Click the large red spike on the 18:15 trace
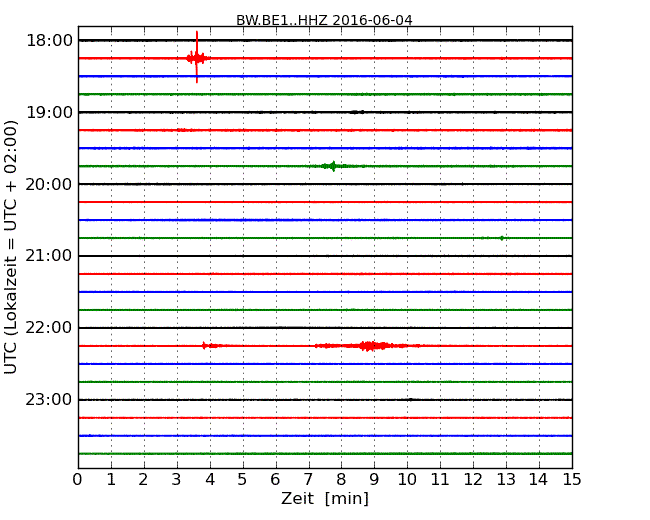 (197, 57)
